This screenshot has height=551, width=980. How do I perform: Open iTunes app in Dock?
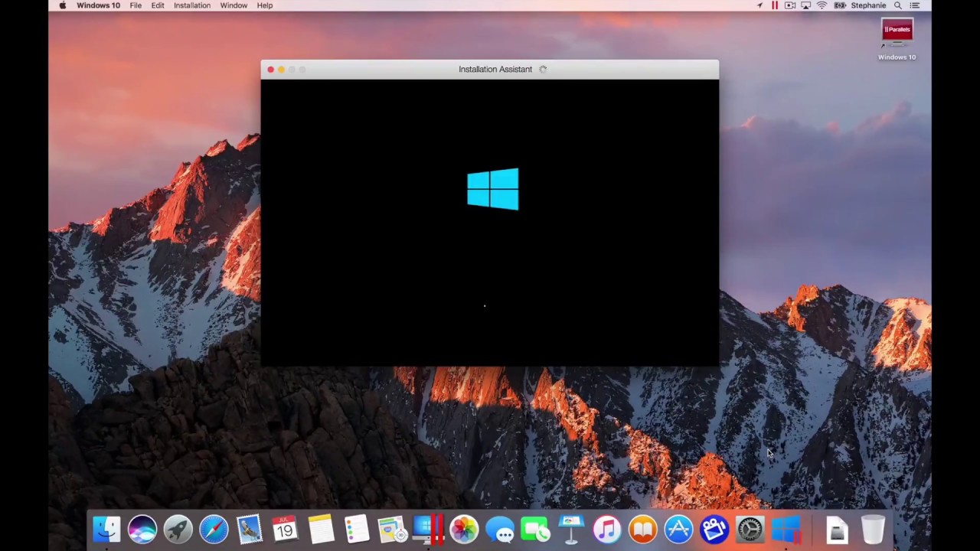[x=606, y=530]
